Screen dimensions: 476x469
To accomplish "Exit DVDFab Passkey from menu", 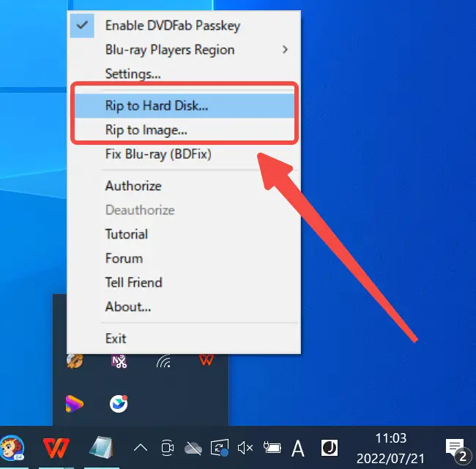I will coord(184,339).
